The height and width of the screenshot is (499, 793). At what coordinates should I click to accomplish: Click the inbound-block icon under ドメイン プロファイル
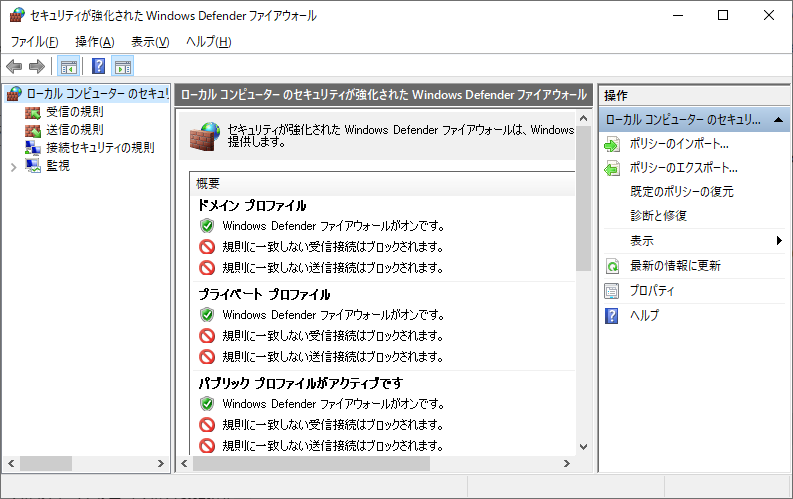(207, 247)
